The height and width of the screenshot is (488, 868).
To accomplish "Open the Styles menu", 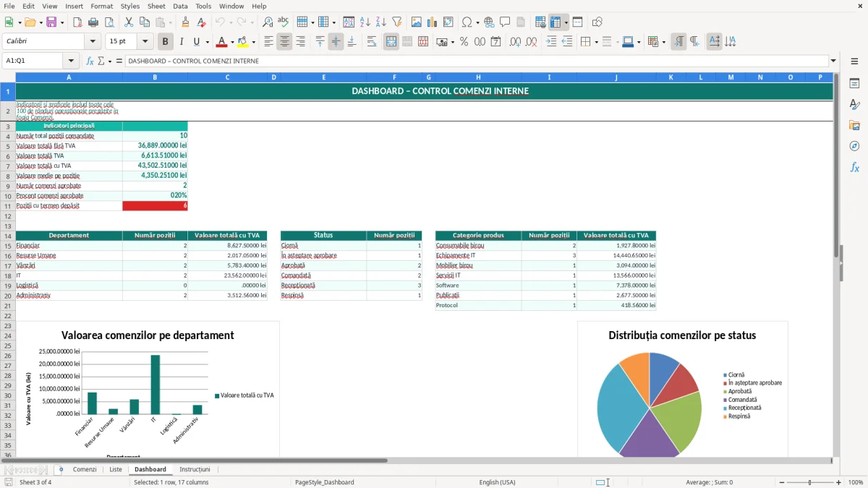I will click(130, 6).
